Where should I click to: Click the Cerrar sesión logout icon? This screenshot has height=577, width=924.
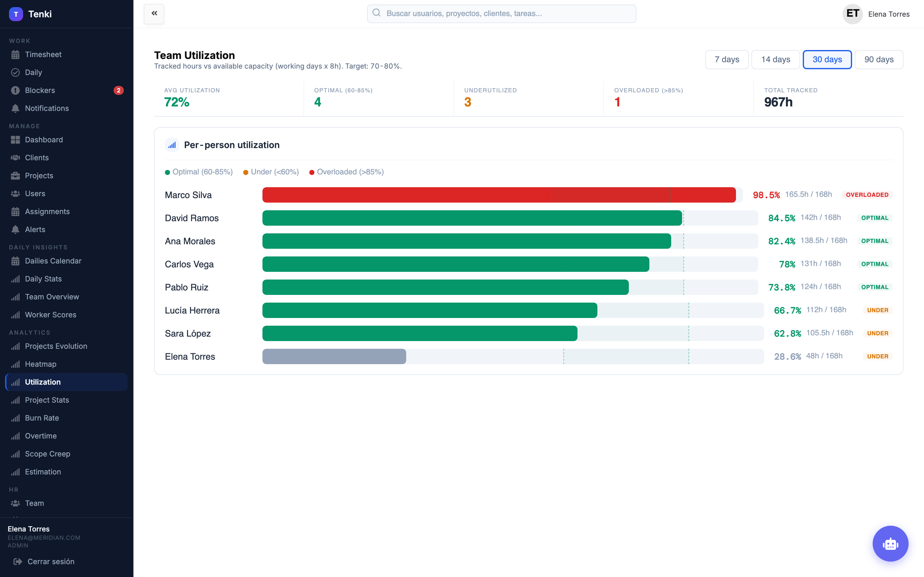click(x=18, y=561)
